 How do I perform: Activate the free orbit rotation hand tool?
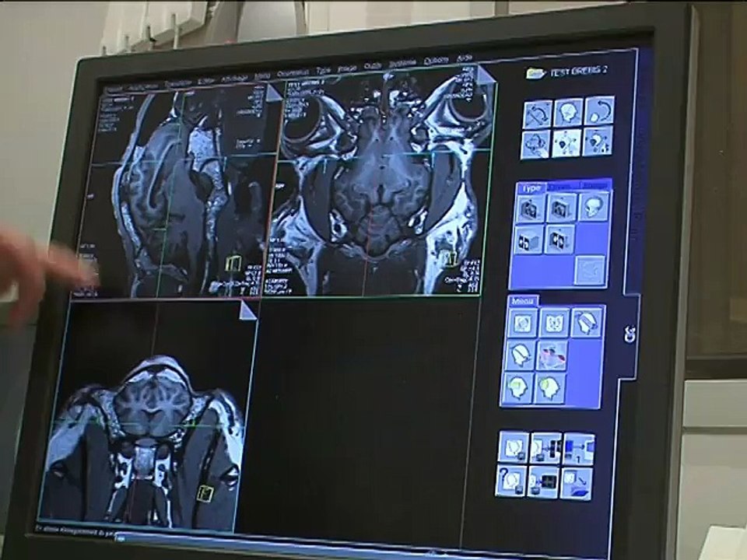(x=535, y=145)
